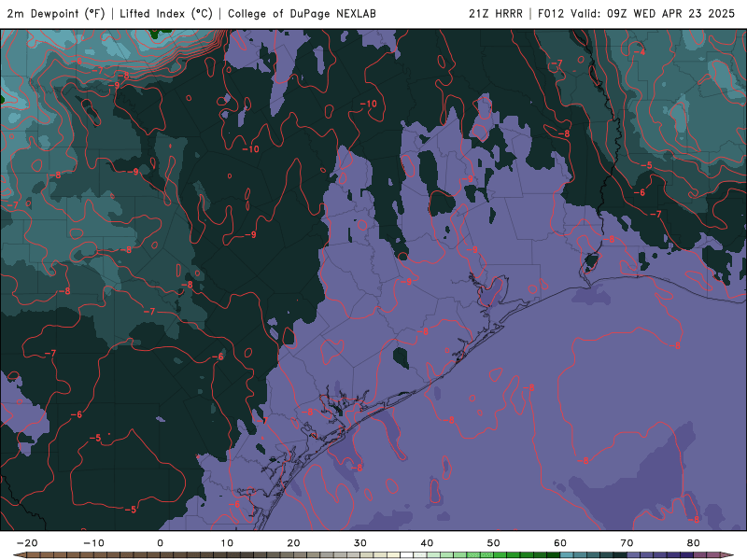
Task: Click the 50 label on the color scale
Action: pyautogui.click(x=494, y=543)
